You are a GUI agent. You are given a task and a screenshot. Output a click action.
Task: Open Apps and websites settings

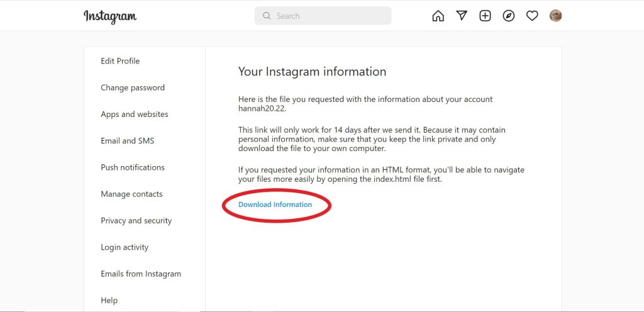135,114
